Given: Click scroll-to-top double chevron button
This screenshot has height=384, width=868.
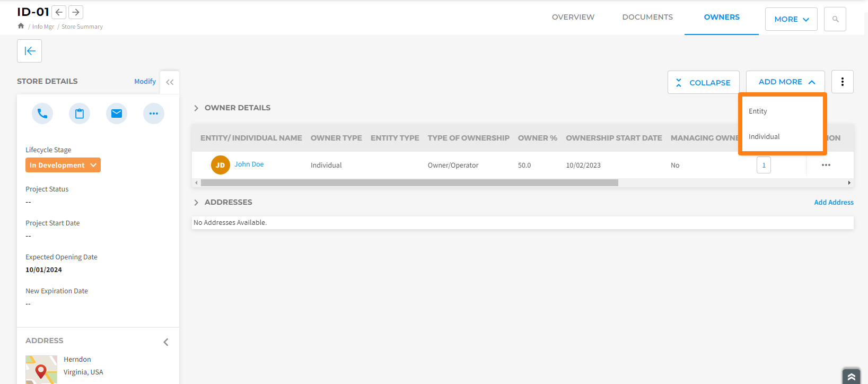Looking at the screenshot, I should [x=851, y=377].
